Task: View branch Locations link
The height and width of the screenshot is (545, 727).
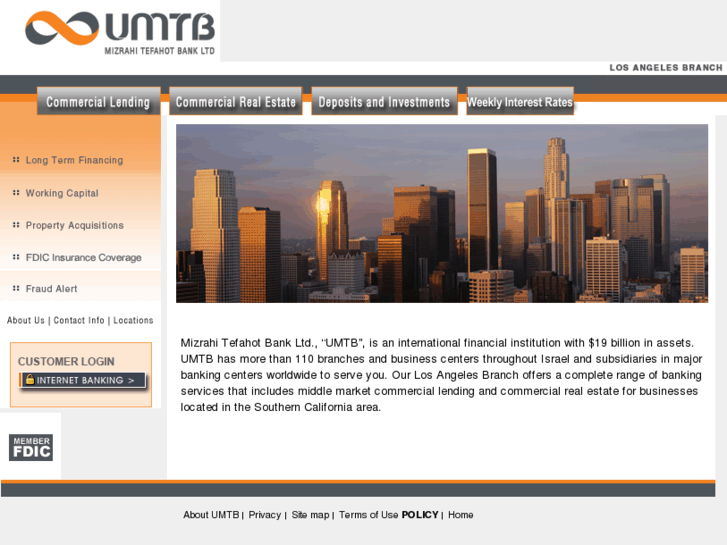Action: tap(133, 320)
